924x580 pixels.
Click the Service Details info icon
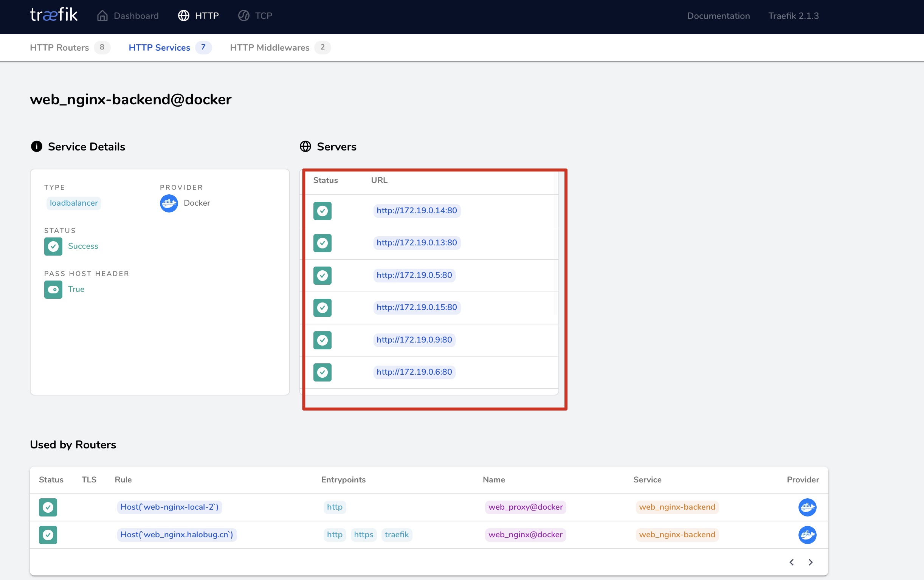pyautogui.click(x=36, y=147)
